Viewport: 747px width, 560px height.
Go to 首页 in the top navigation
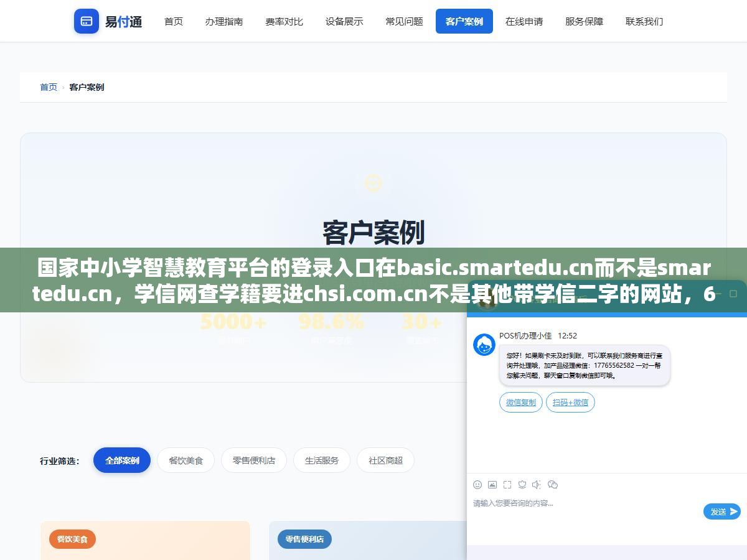coord(174,21)
